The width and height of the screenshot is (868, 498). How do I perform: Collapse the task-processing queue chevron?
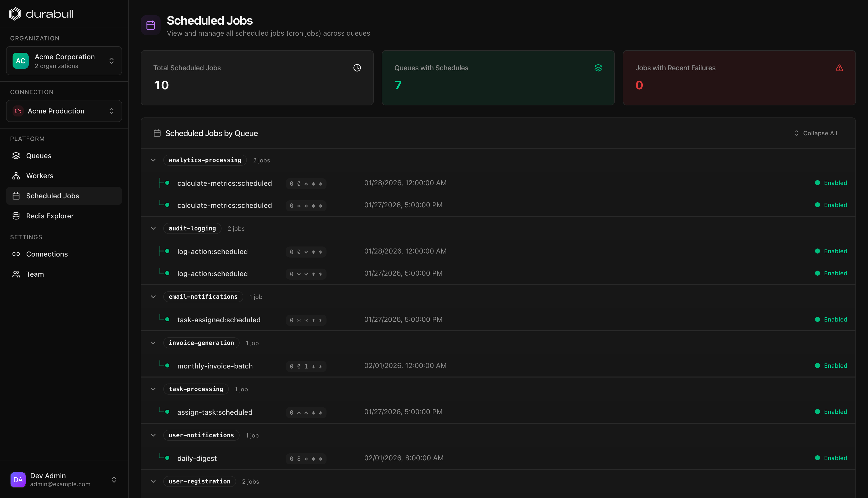[x=153, y=389]
